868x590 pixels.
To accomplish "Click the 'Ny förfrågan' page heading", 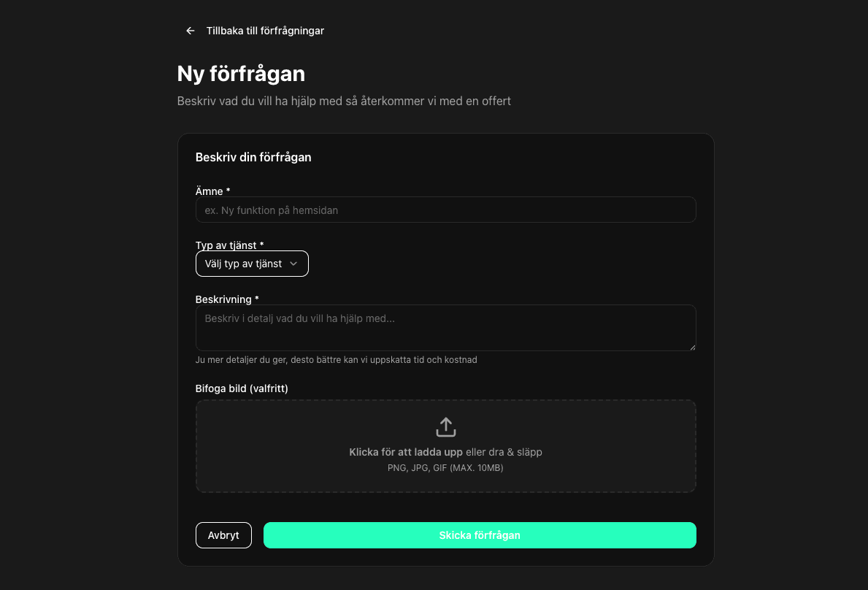I will 240,73.
